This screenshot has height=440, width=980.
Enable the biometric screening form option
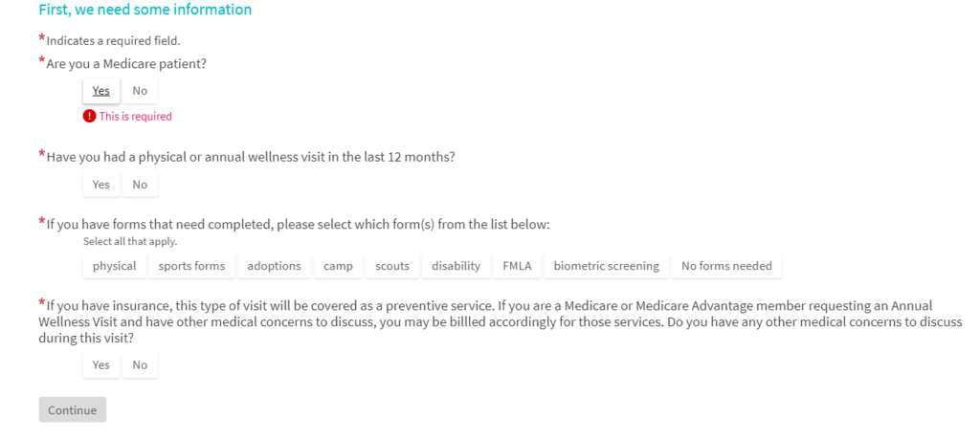pyautogui.click(x=606, y=266)
